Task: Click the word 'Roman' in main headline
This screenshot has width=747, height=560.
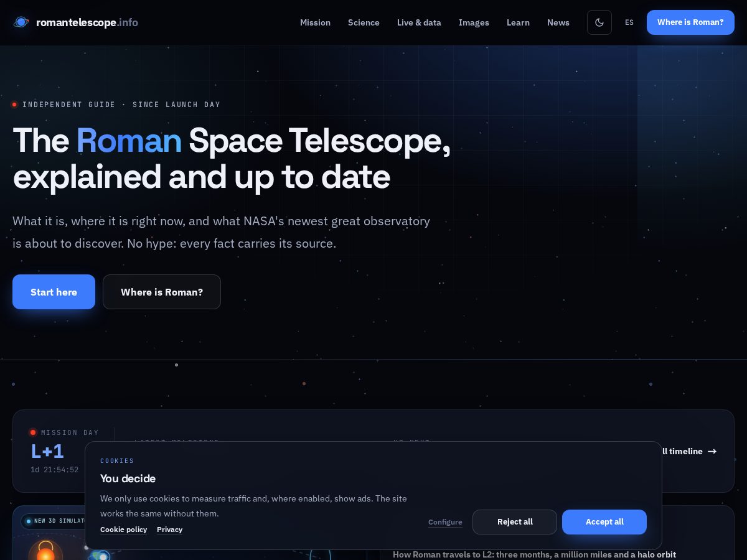Action: click(x=129, y=140)
